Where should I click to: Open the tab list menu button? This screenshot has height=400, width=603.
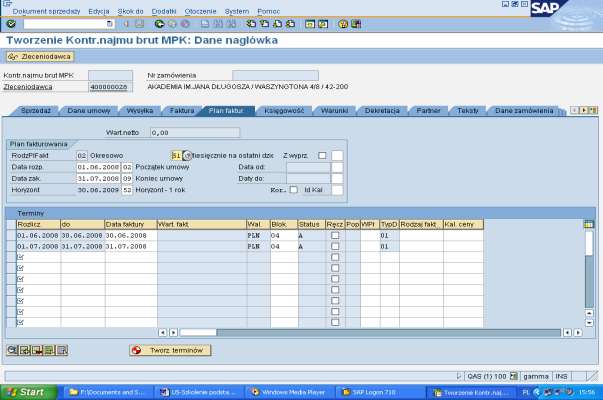593,110
